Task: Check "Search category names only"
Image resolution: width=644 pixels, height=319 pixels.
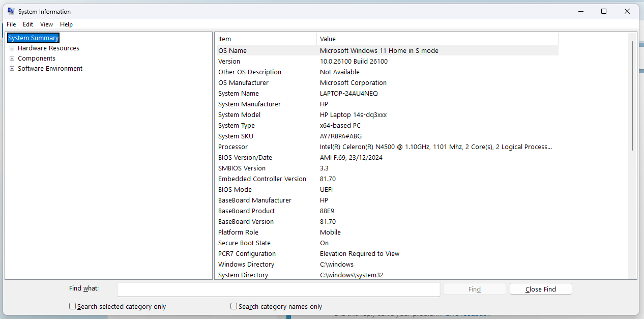Action: tap(233, 306)
